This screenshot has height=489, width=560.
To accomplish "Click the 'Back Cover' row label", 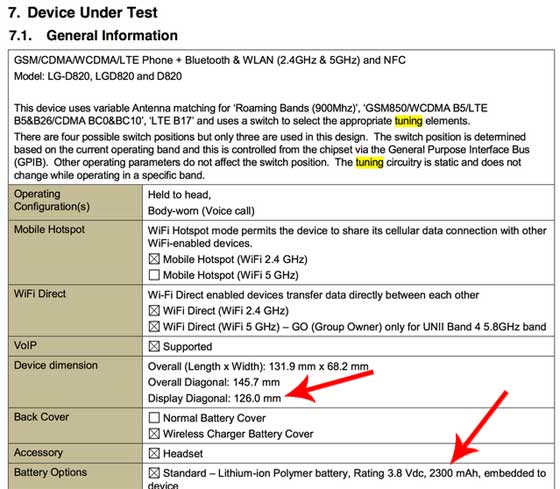I will (41, 417).
